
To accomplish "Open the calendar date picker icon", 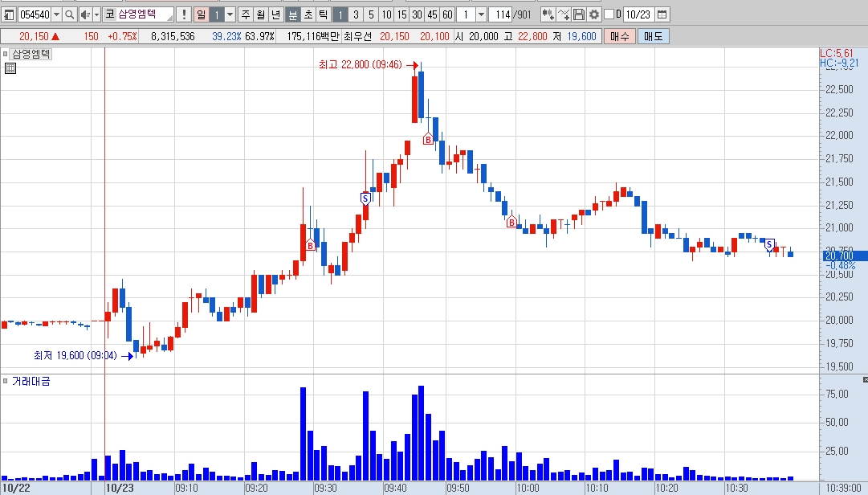I will point(662,14).
